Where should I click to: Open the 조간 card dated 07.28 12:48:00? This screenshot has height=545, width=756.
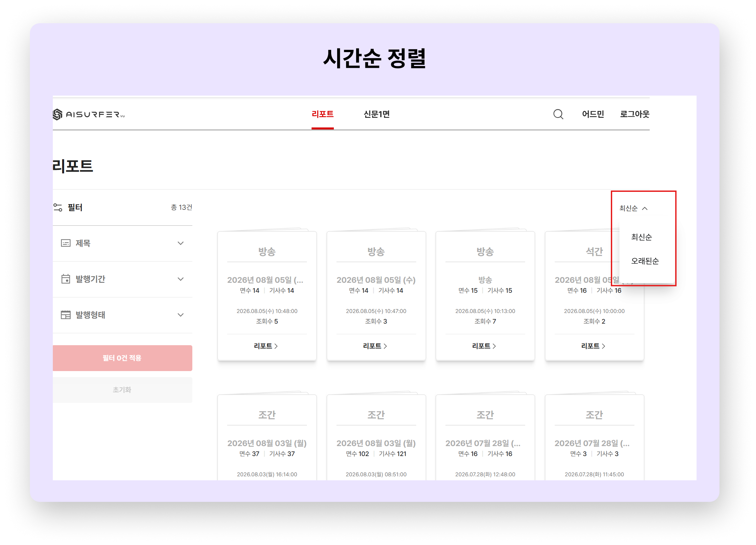[485, 437]
